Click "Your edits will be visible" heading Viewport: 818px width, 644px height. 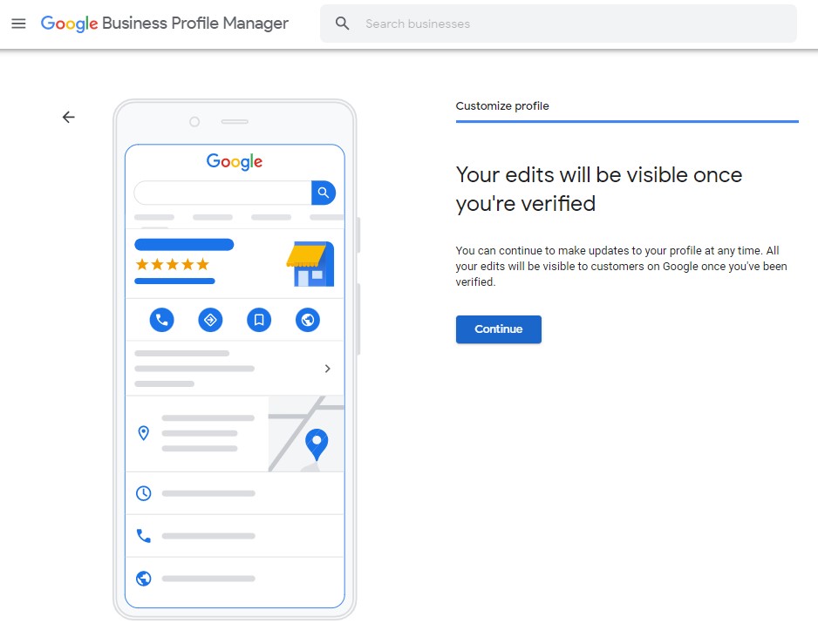(598, 189)
